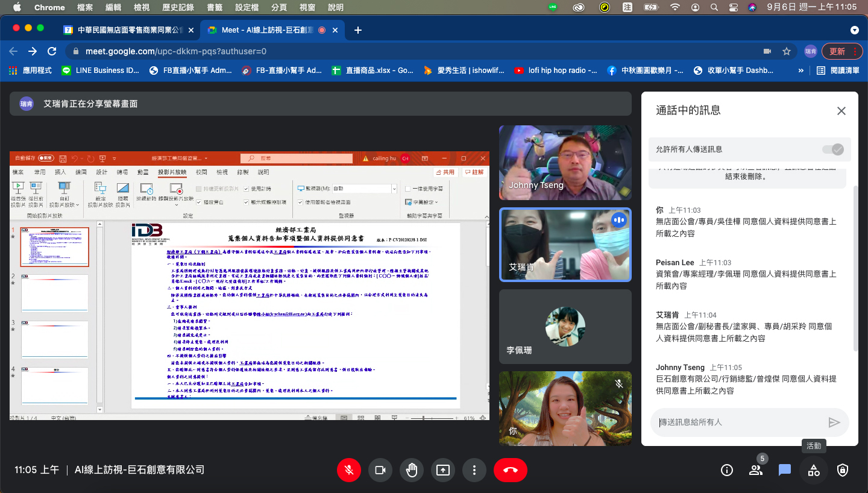Open Meet host controls shield
Viewport: 868px width, 493px height.
pos(842,470)
